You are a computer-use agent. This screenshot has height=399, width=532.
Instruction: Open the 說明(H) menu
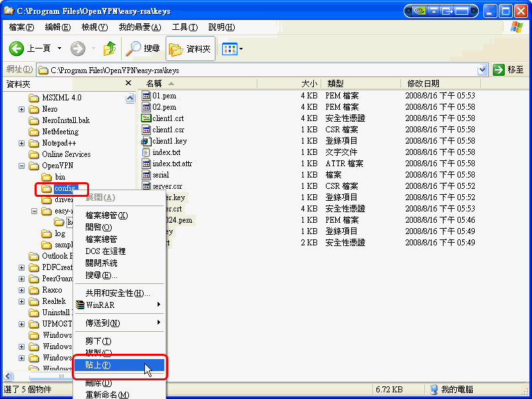(221, 27)
